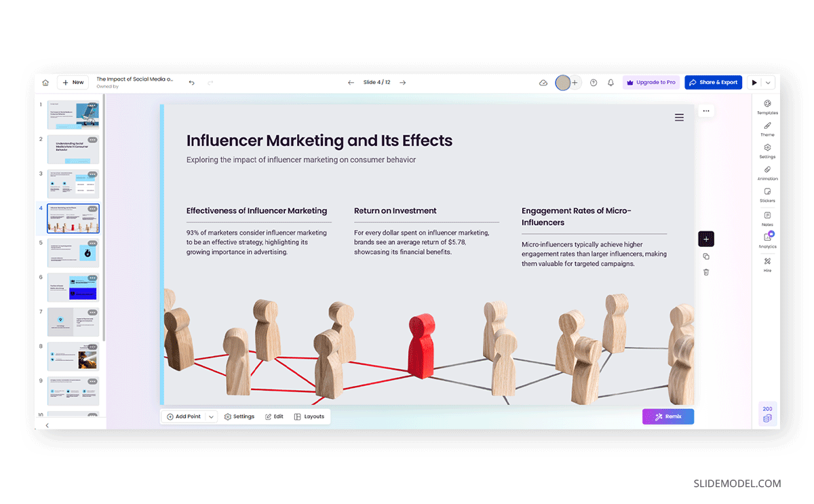Click the slide title 'Influencer Marketing and Its Effects'
This screenshot has height=504, width=814.
coord(319,140)
